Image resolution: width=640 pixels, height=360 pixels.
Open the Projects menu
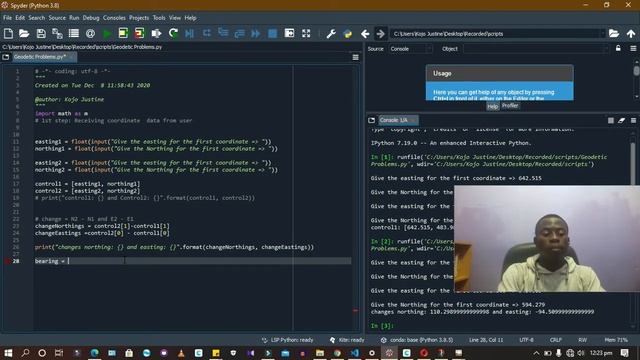(139, 18)
